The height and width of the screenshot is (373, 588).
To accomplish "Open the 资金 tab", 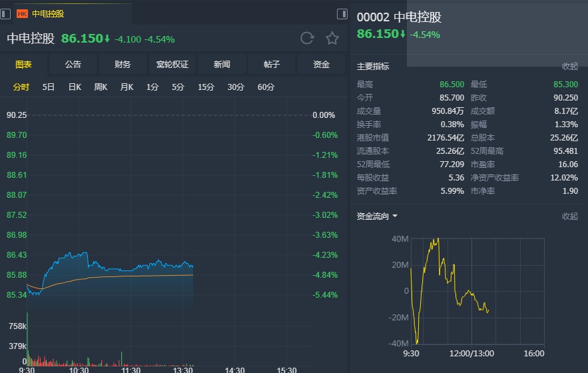I will (321, 65).
